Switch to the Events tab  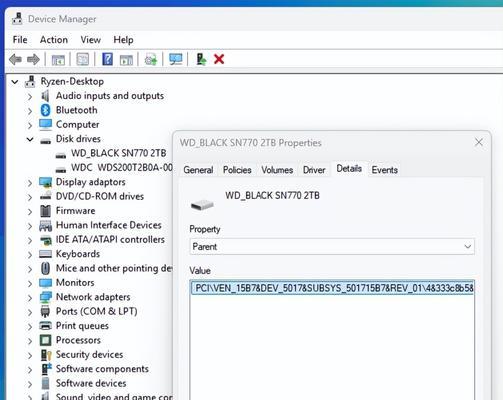click(x=385, y=170)
